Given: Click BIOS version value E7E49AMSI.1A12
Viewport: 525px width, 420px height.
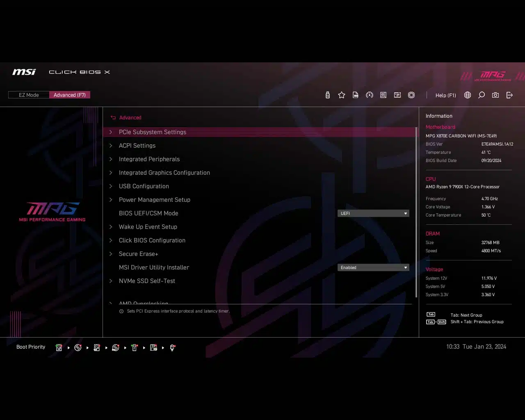Looking at the screenshot, I should pos(497,144).
